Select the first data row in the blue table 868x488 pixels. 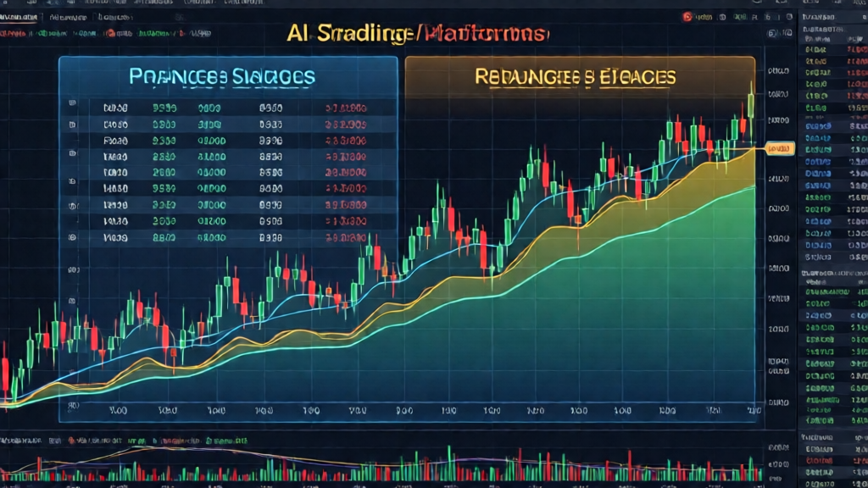point(229,108)
